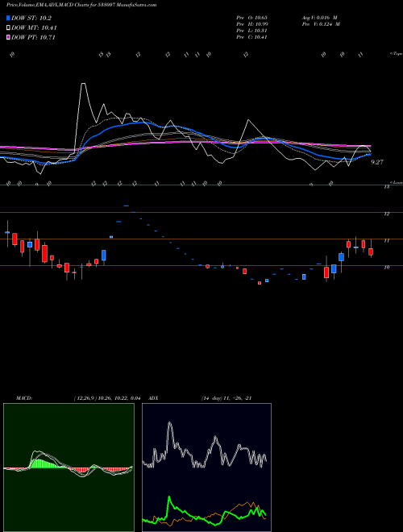The width and height of the screenshot is (403, 532).
Task: Click the 'MACD:' panel heading
Action: tap(23, 398)
